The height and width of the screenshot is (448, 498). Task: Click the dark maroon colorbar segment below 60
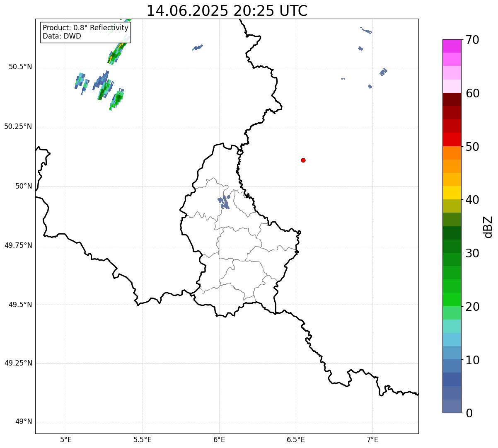[x=452, y=99]
